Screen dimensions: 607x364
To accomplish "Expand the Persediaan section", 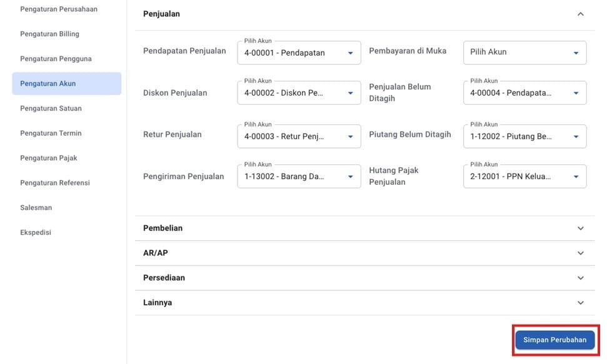I will point(580,278).
